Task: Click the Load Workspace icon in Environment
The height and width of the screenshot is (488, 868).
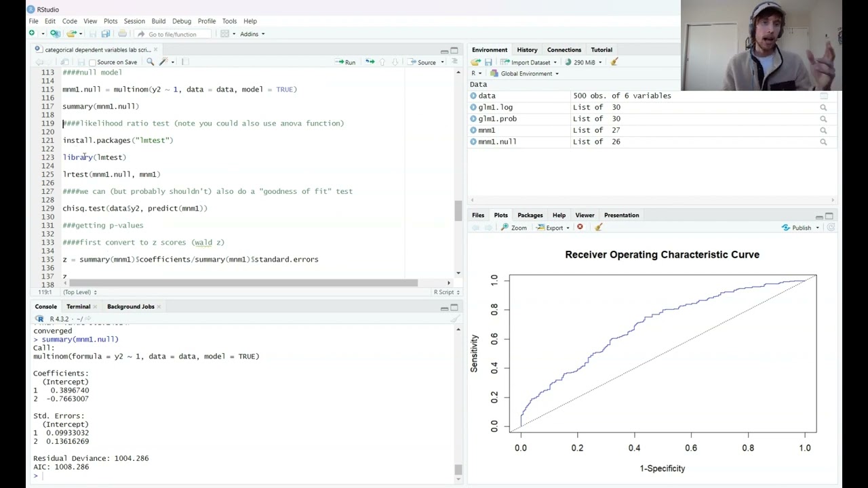Action: [x=476, y=62]
